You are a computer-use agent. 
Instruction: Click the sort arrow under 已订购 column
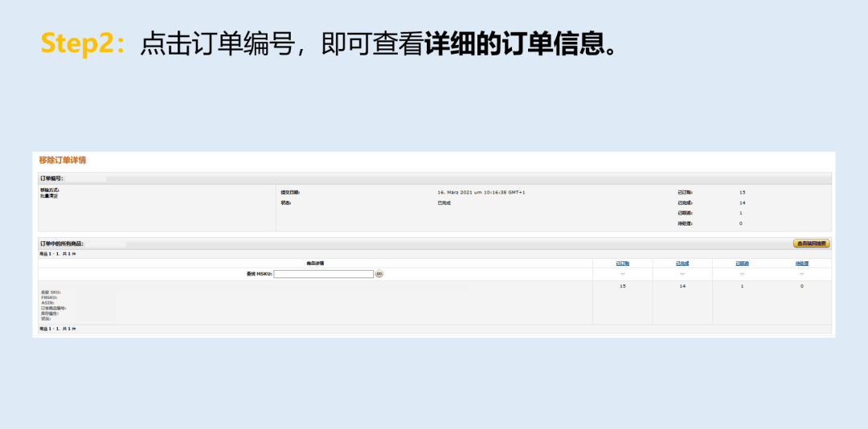[622, 274]
